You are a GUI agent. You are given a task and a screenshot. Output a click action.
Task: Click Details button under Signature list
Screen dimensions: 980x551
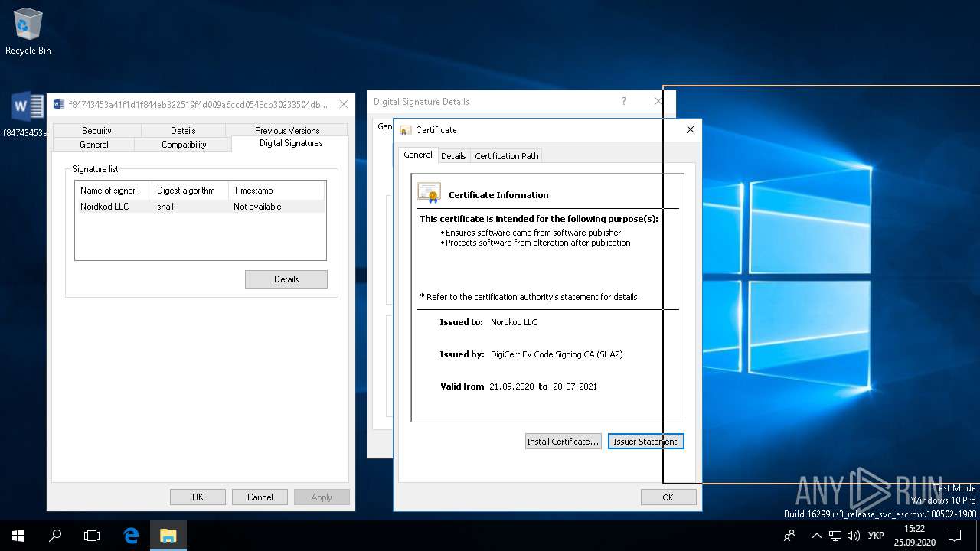coord(286,279)
